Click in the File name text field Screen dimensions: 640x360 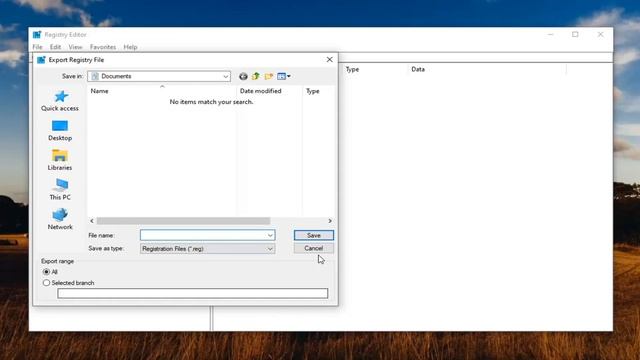[203, 235]
